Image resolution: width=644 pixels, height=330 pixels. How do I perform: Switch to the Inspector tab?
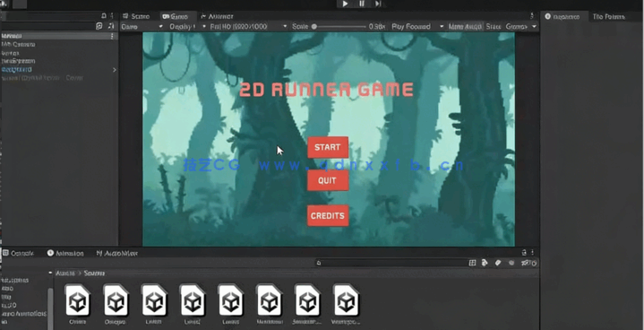(562, 16)
